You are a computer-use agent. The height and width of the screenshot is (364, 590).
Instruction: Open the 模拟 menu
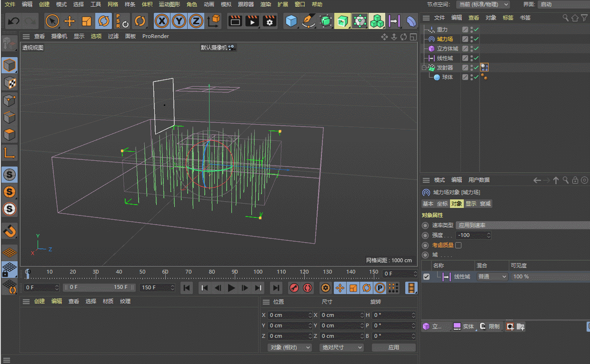(x=226, y=4)
